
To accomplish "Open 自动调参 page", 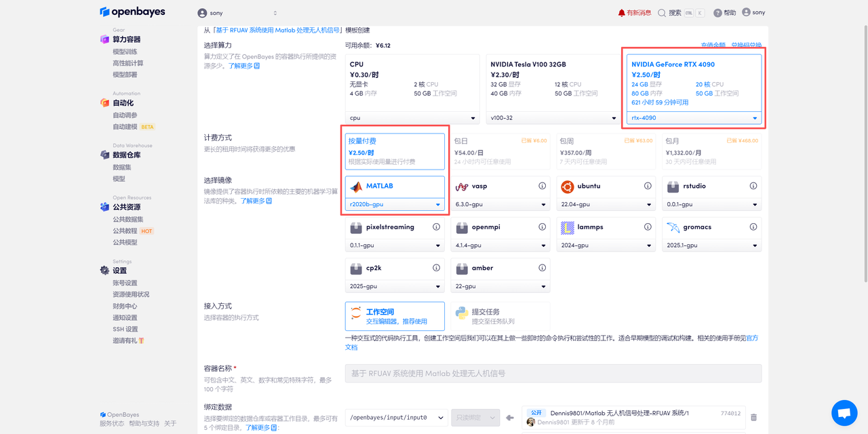I will [x=125, y=115].
